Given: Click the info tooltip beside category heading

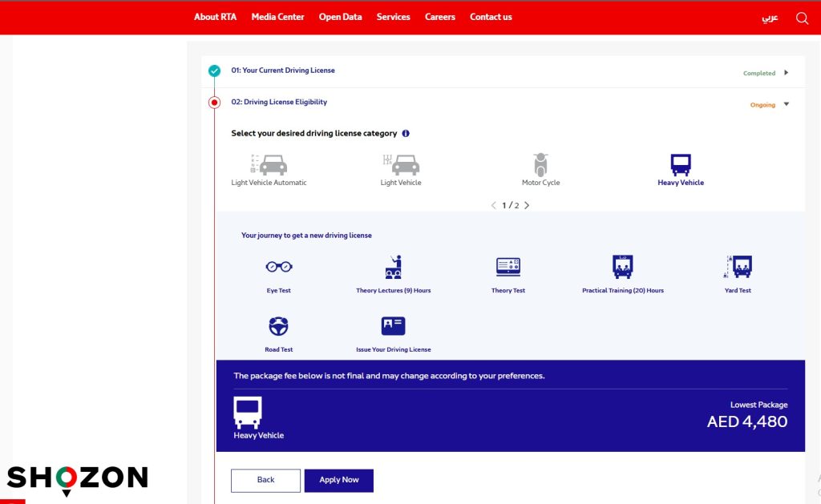Looking at the screenshot, I should coord(406,133).
